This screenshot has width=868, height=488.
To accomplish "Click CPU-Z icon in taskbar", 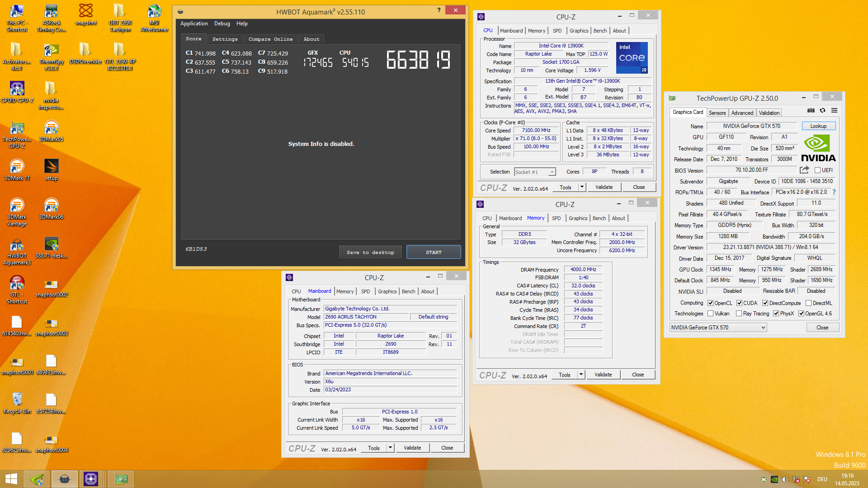I will click(x=91, y=479).
